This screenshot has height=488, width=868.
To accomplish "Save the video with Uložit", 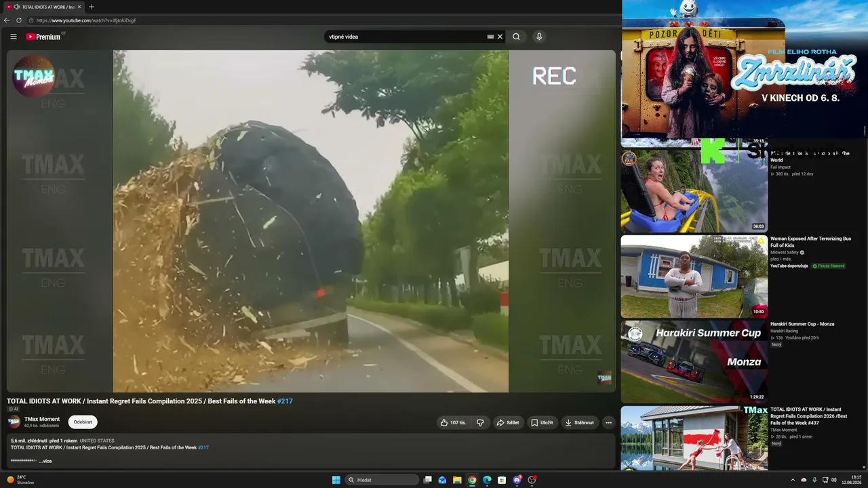I will coord(542,422).
